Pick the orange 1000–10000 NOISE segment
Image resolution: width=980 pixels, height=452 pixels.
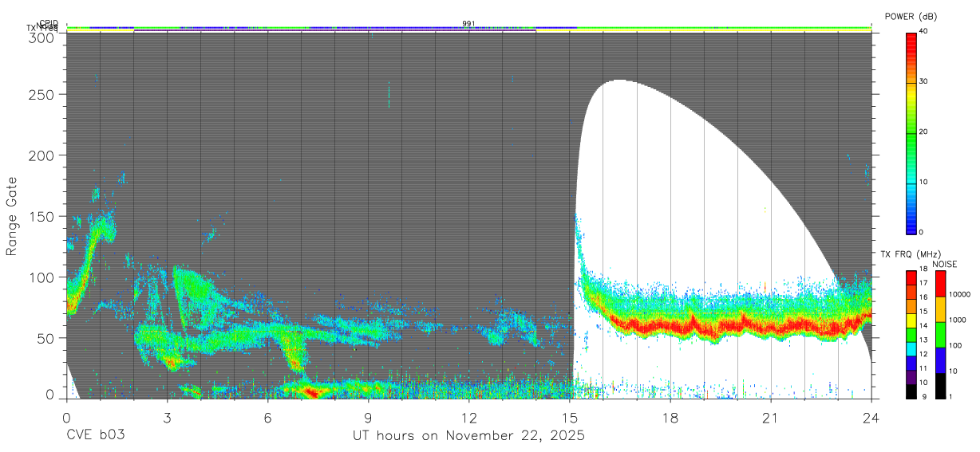click(x=940, y=309)
